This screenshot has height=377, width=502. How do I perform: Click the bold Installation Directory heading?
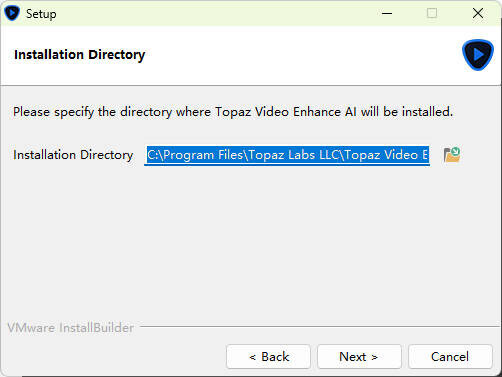click(79, 55)
